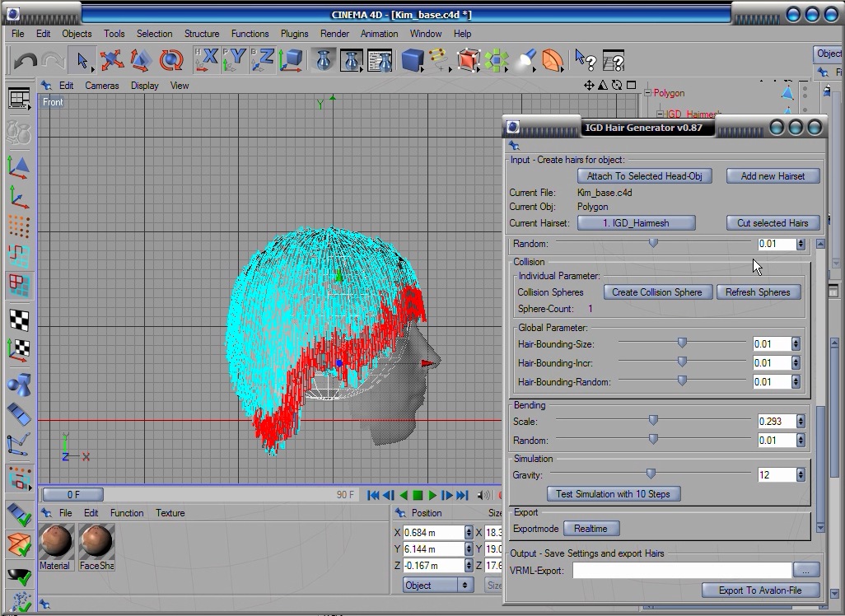Enable Edges mode in left palette
Viewport: 845px width, 616px height.
coord(19,256)
